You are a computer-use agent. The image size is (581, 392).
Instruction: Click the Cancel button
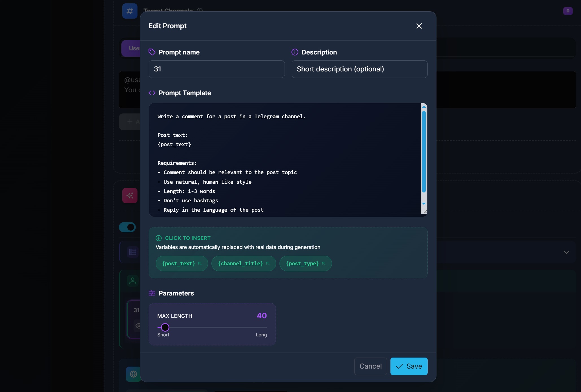370,366
